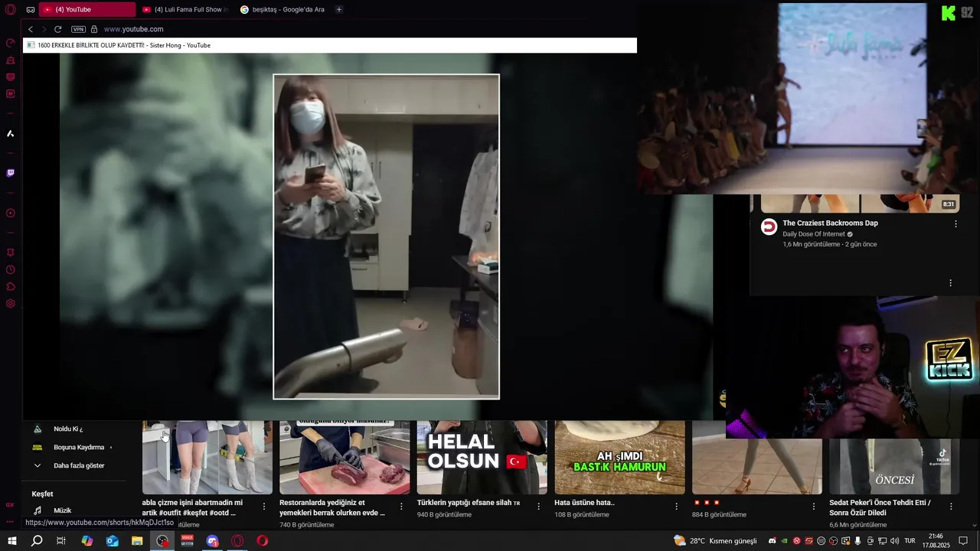This screenshot has height=551, width=980.
Task: Play the meat cutting restaurant short thumbnail
Action: (x=345, y=457)
